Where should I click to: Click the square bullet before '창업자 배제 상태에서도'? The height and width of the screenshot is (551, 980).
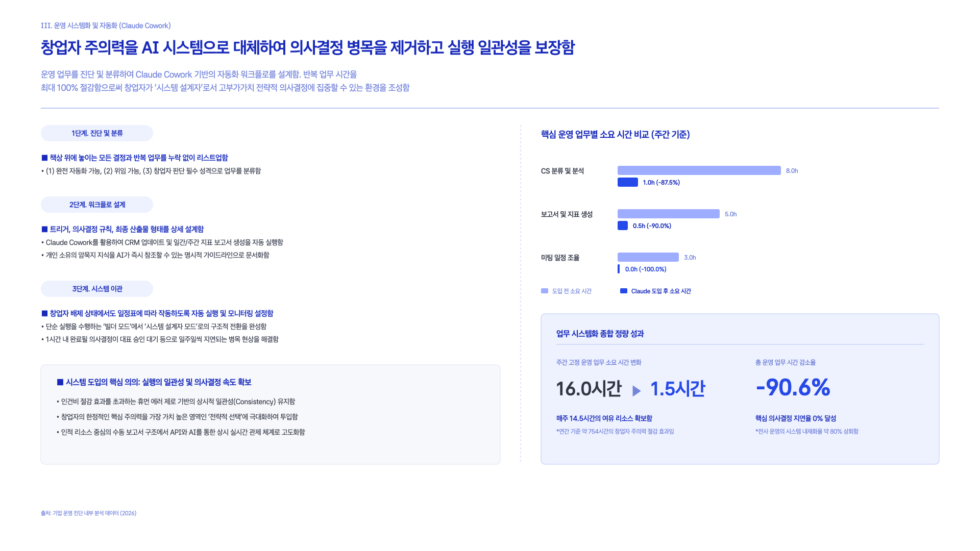point(44,313)
